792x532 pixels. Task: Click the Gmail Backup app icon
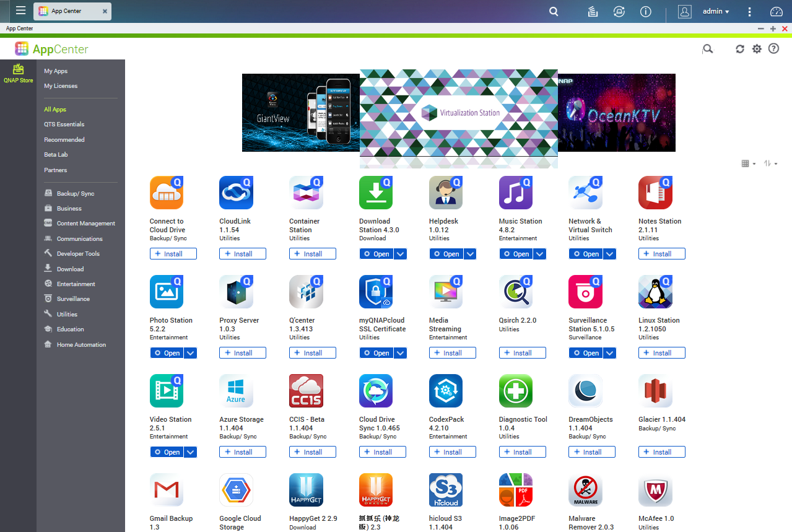(167, 490)
